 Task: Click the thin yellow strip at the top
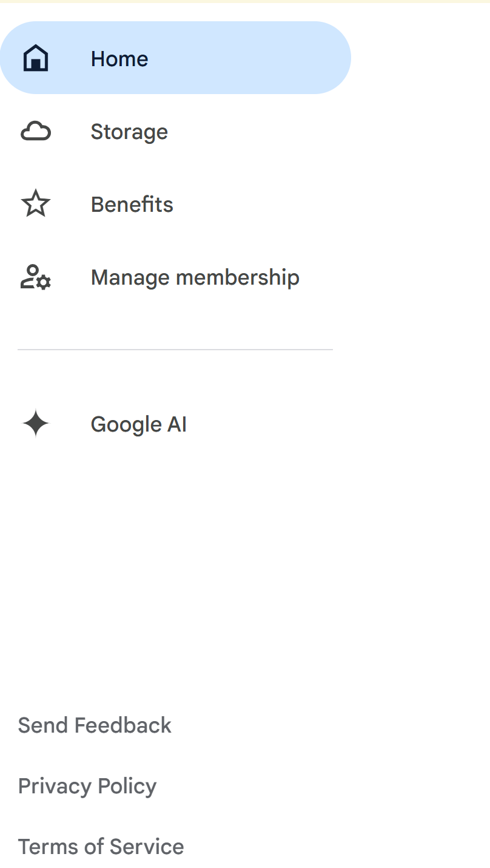click(245, 1)
